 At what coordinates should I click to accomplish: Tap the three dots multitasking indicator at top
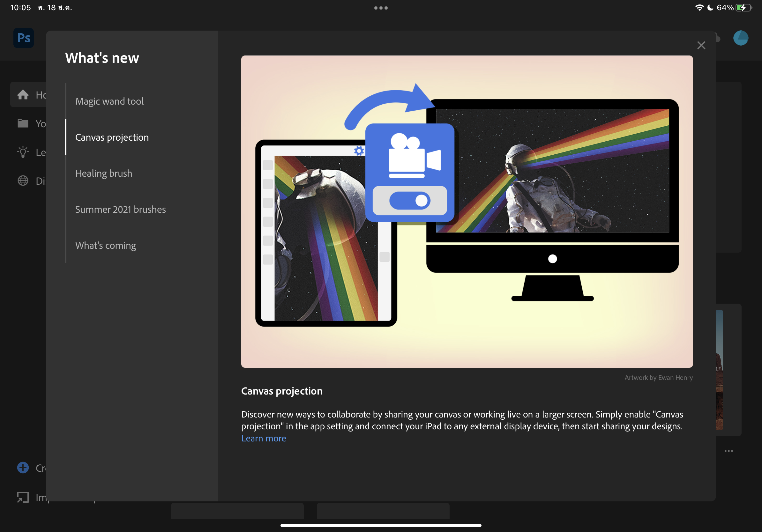[381, 8]
